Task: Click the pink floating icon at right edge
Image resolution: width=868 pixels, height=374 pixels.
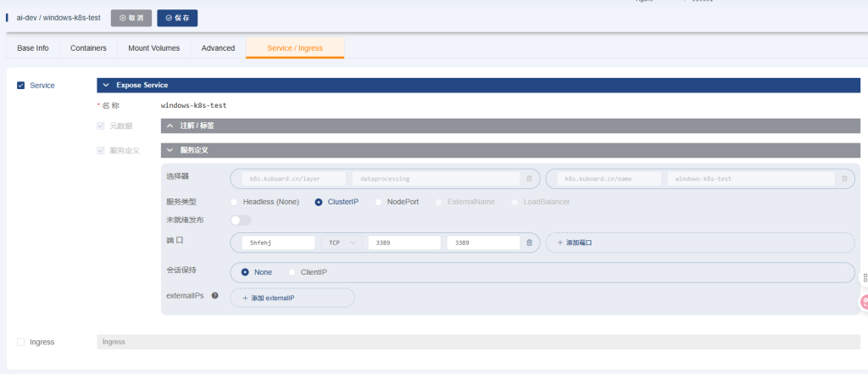Action: point(865,301)
